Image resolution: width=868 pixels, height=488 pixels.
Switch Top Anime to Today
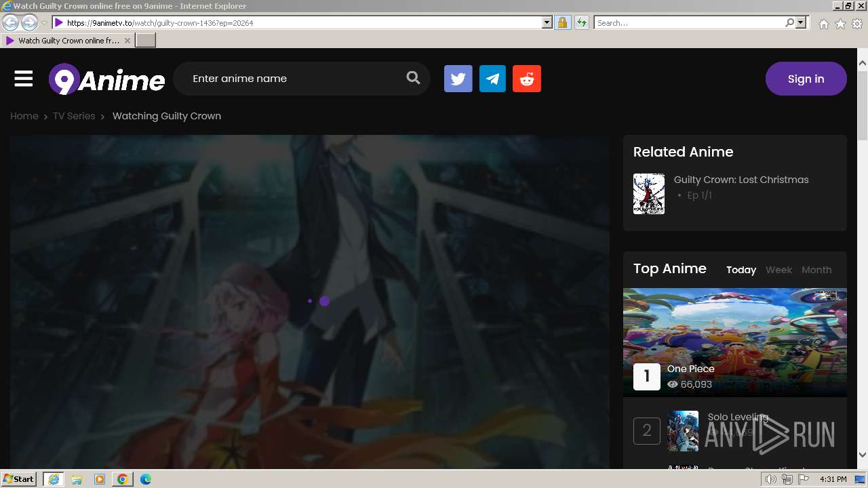point(741,270)
